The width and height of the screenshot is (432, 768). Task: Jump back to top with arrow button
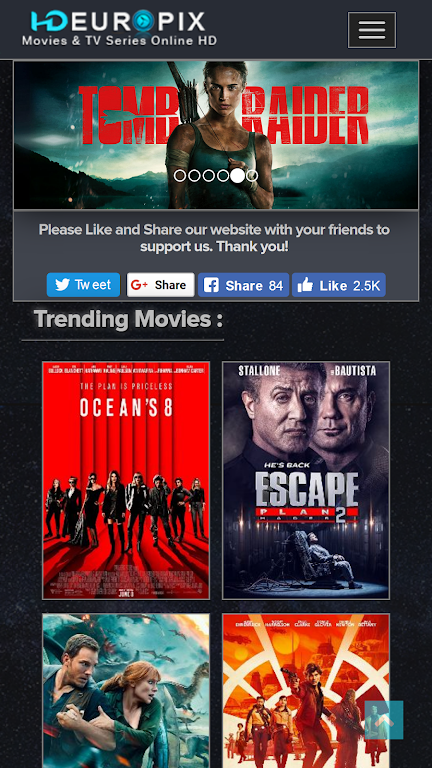[x=384, y=720]
